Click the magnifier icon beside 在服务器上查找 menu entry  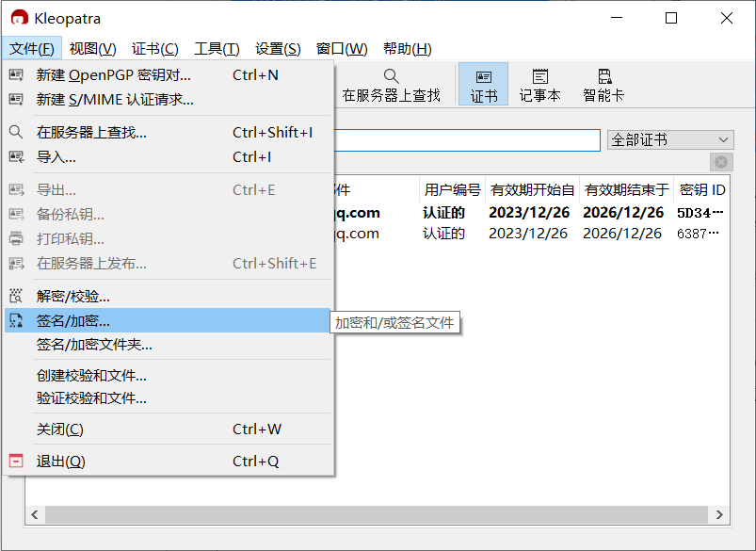click(16, 132)
